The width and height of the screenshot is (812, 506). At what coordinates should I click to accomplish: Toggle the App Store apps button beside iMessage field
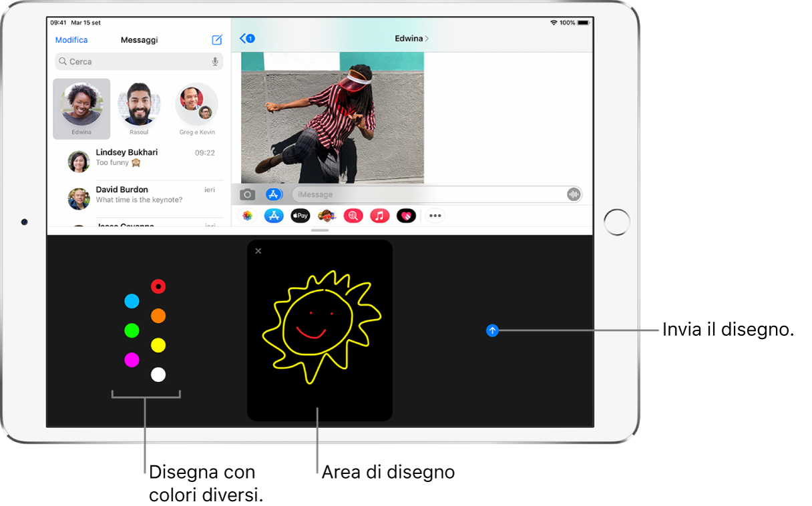point(274,194)
